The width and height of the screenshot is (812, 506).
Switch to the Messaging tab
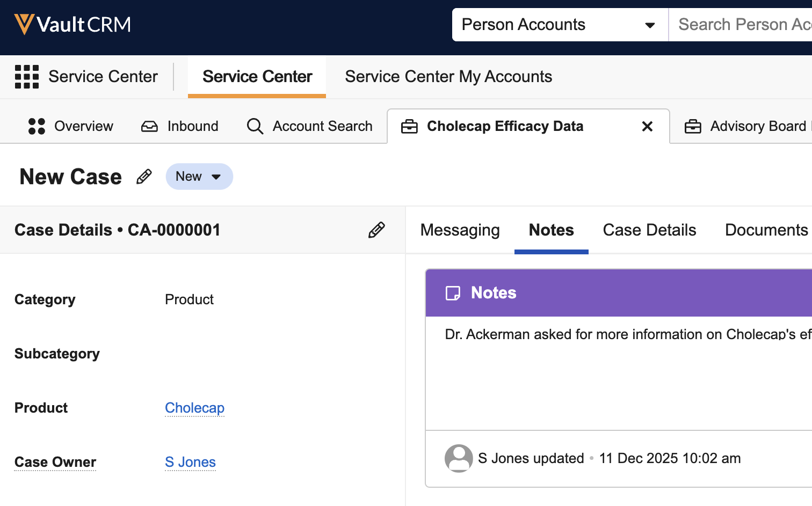point(460,230)
